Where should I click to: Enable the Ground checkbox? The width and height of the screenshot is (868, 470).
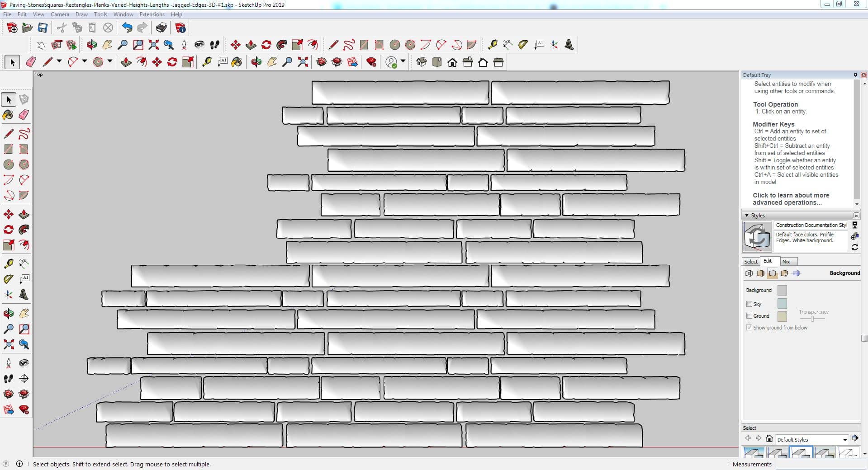point(749,316)
